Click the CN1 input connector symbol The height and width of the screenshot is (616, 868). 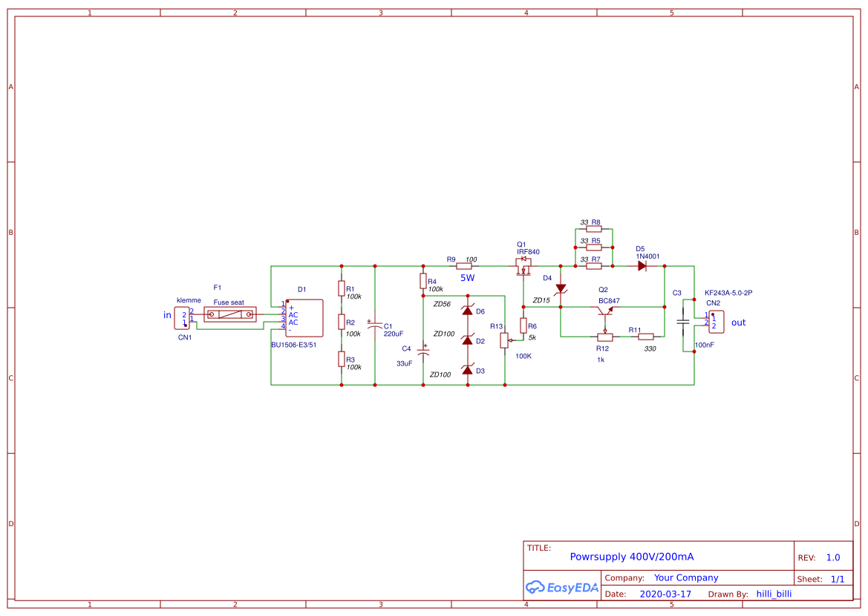coord(183,317)
